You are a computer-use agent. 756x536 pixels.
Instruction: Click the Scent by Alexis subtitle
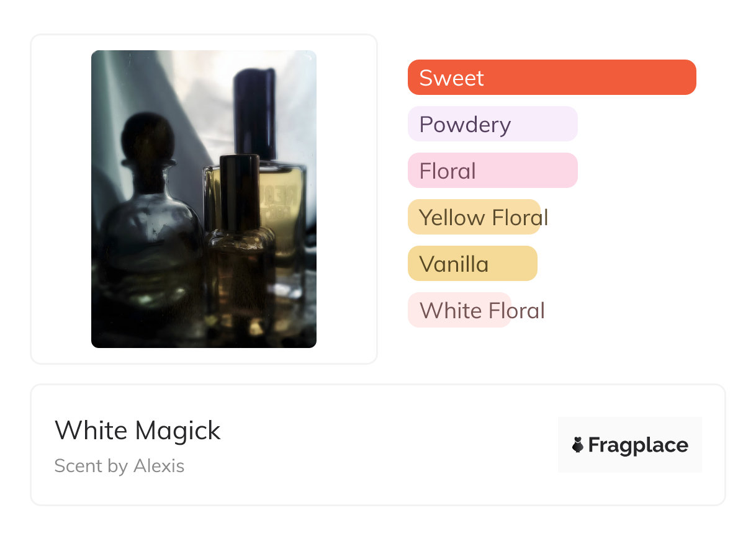[x=119, y=466]
